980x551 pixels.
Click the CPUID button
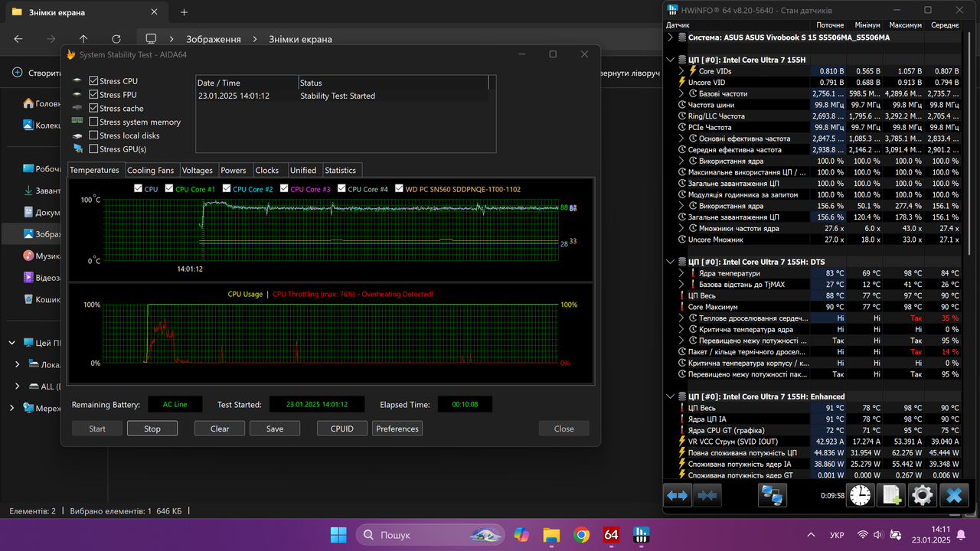[x=342, y=429]
